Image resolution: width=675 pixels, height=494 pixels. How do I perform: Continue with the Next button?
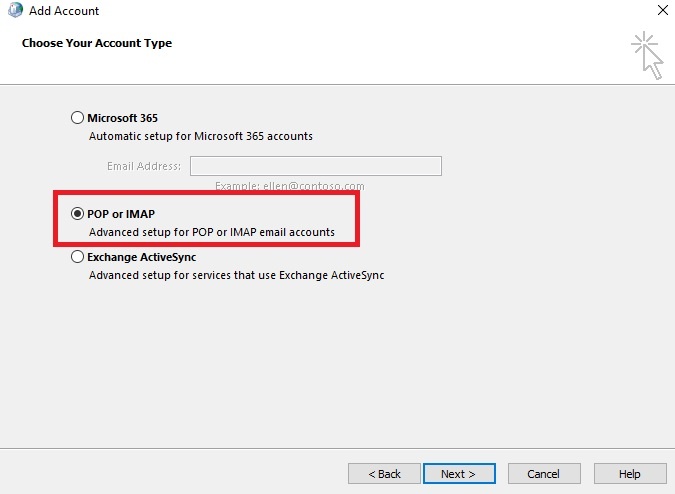coord(459,474)
